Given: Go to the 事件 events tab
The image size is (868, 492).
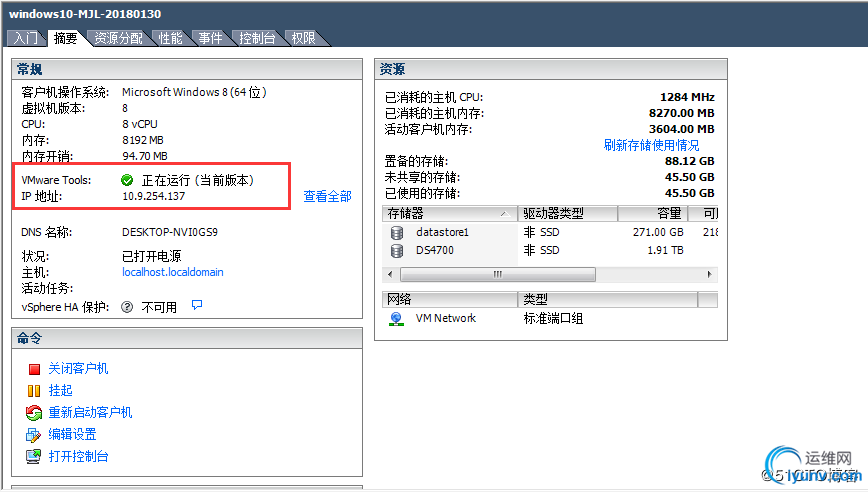Looking at the screenshot, I should pos(210,38).
